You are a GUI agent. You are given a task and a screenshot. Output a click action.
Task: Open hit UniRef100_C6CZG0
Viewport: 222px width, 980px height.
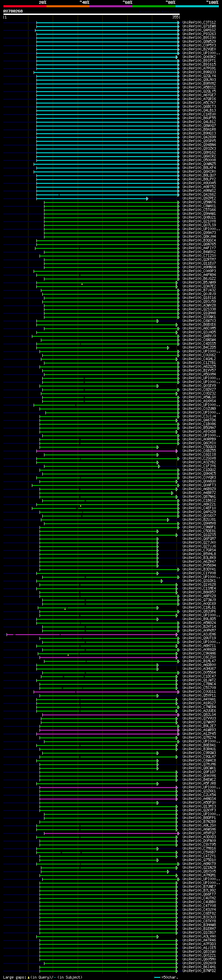(199, 657)
